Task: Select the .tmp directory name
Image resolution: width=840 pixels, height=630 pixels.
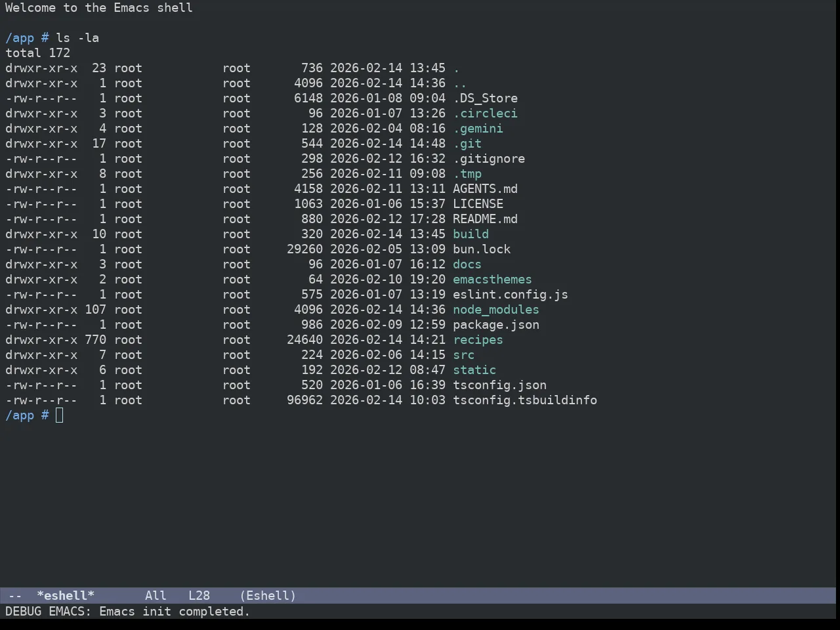Action: point(467,174)
